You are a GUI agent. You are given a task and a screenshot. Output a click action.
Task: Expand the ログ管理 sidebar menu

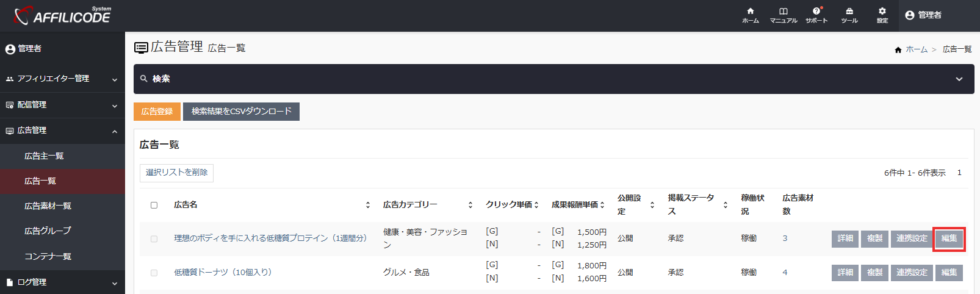coord(62,282)
